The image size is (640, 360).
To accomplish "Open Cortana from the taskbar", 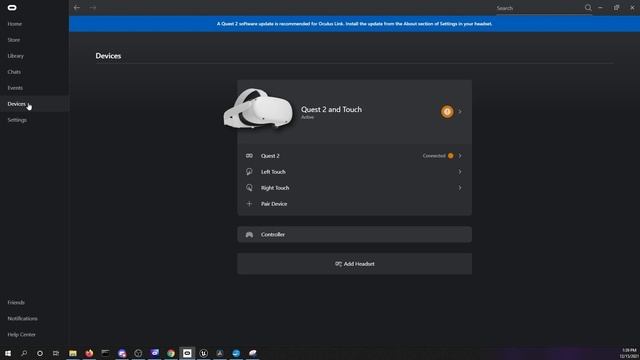I will [x=40, y=353].
